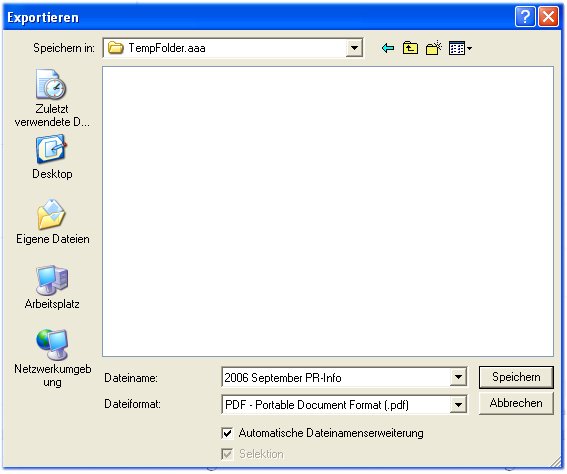Open Zuletzt verwendete Dokumente location

pyautogui.click(x=52, y=98)
